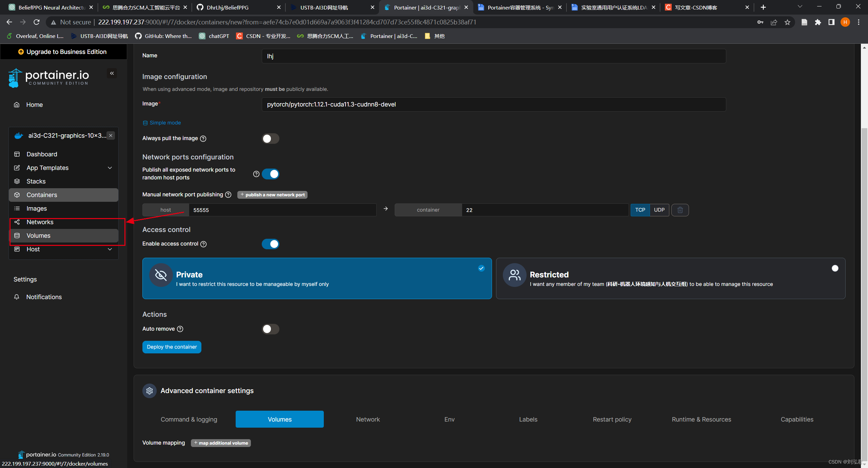Click the browser reload icon
Image resolution: width=868 pixels, height=468 pixels.
click(37, 22)
